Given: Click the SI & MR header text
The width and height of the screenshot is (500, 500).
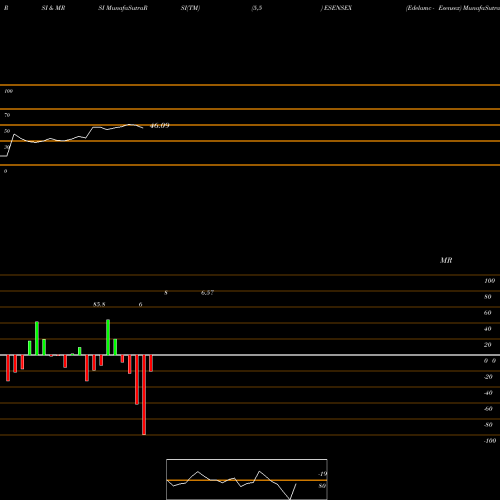Looking at the screenshot, I should coord(53,8).
